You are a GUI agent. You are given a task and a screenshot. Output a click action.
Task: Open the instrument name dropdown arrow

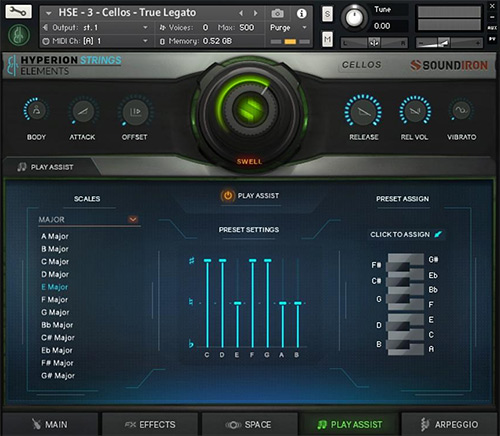tap(49, 13)
